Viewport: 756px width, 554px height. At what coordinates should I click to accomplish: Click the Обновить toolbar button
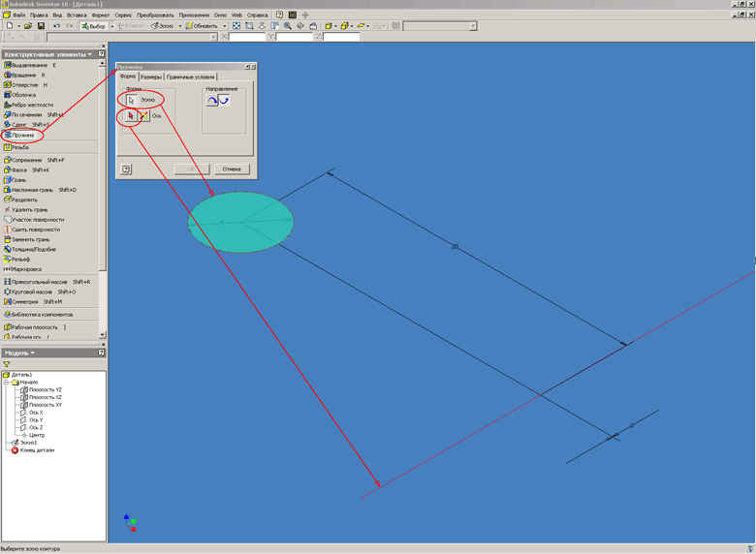[203, 26]
